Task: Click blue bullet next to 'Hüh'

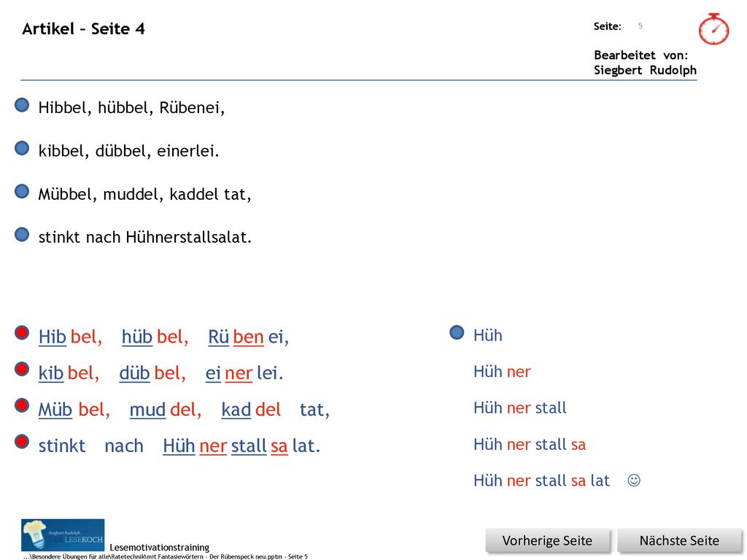Action: [457, 332]
